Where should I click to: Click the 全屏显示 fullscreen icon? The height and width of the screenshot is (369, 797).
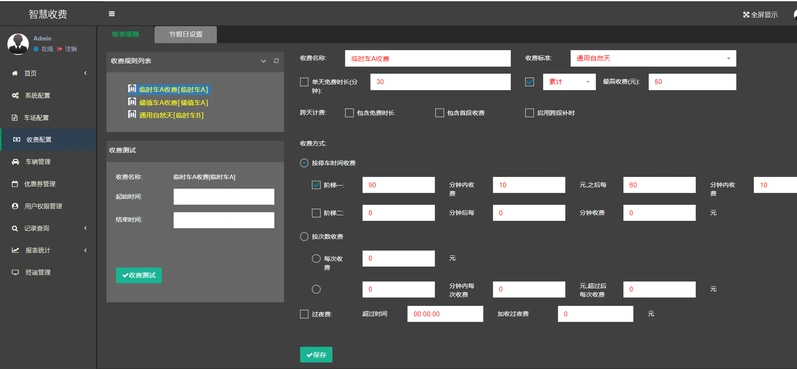(746, 15)
